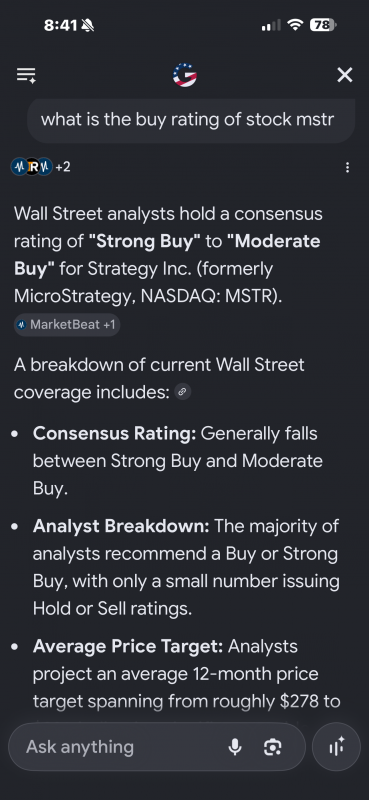Tap the 'Average Price Target:' bullet heading
The image size is (369, 800).
click(128, 646)
